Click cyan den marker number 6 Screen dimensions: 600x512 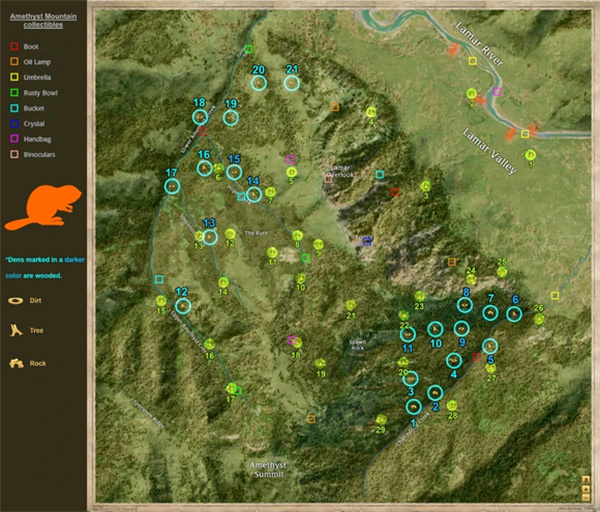514,314
